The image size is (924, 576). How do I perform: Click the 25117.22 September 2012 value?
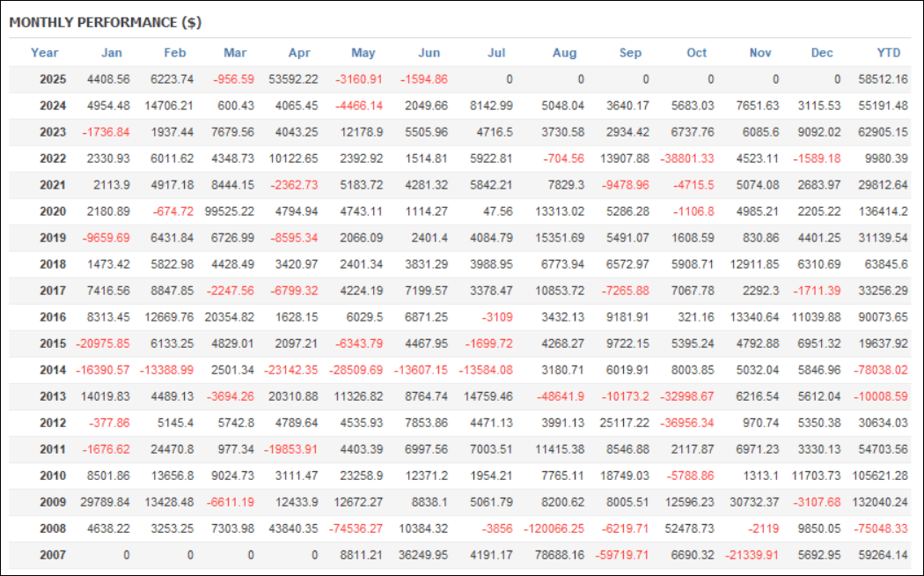click(624, 423)
